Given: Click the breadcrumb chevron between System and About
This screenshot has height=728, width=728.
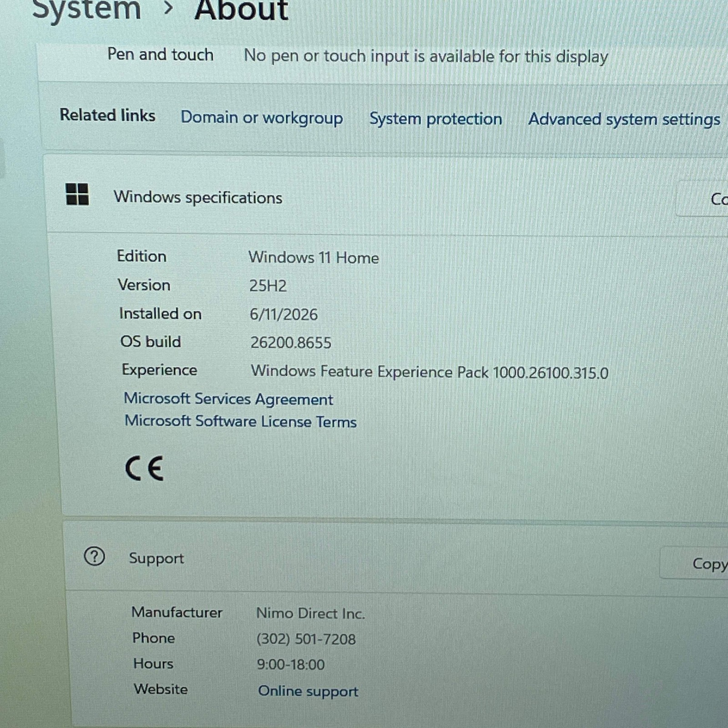Looking at the screenshot, I should click(x=168, y=7).
